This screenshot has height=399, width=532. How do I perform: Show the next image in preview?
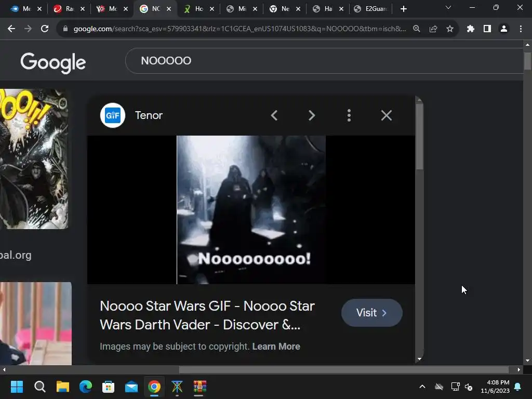[x=312, y=115]
